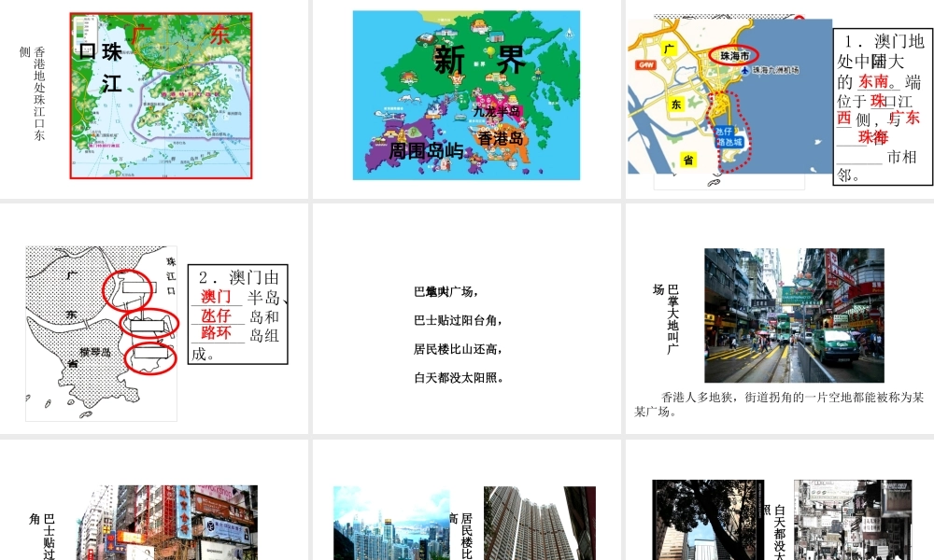934x560 pixels.
Task: Select the dotted black-and-white Macau outline map
Action: pos(101,333)
